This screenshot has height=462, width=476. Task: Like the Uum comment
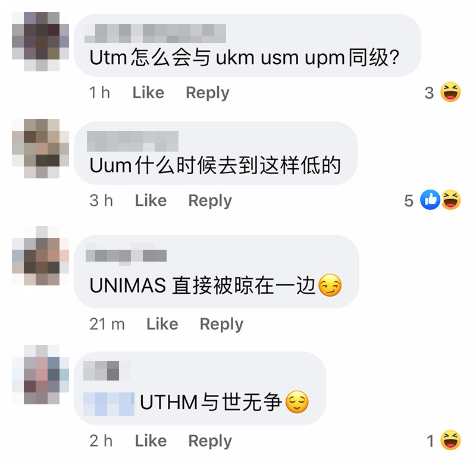tap(151, 200)
